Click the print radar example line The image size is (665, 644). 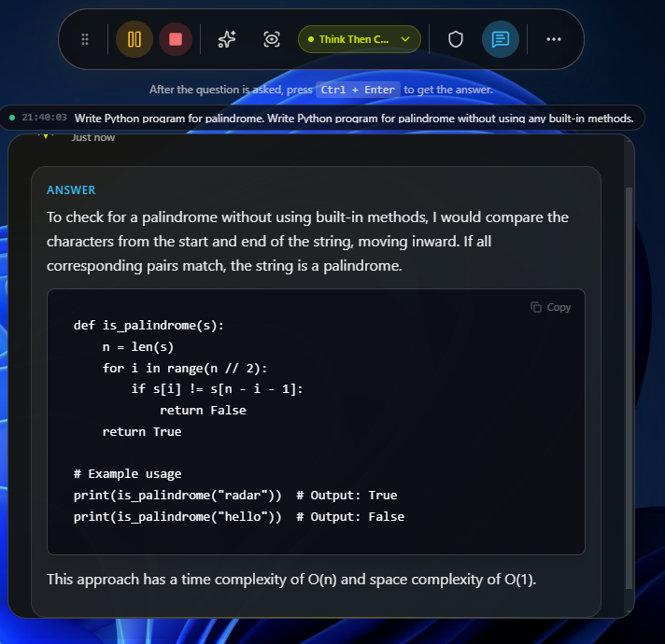pos(235,496)
